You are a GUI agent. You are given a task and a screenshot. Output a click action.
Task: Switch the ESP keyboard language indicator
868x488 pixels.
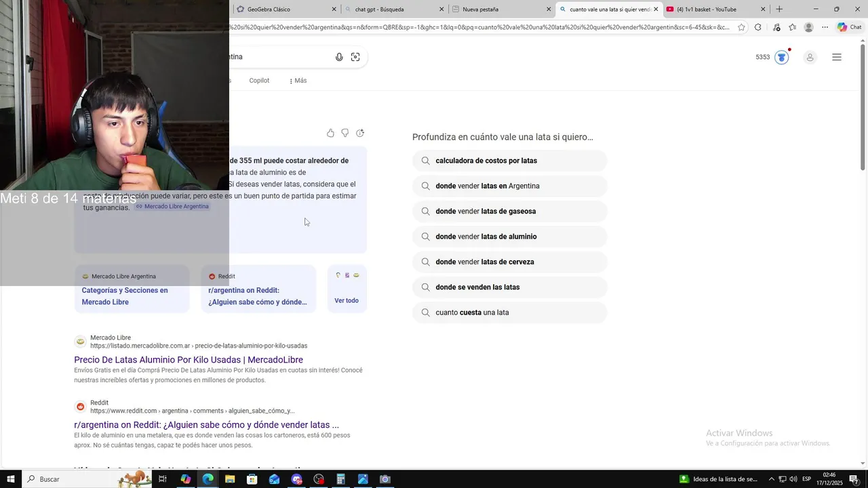(806, 479)
